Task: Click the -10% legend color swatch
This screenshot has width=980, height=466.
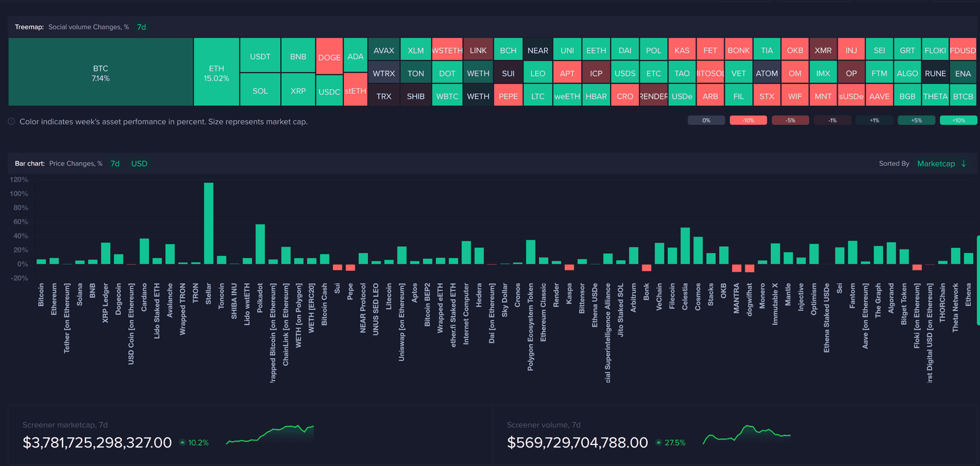Action: pos(748,120)
